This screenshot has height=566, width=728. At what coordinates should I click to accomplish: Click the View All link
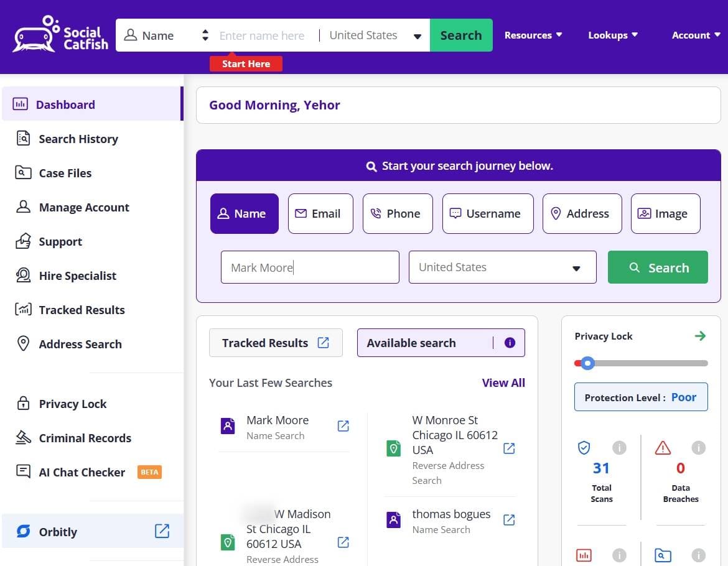pos(503,383)
